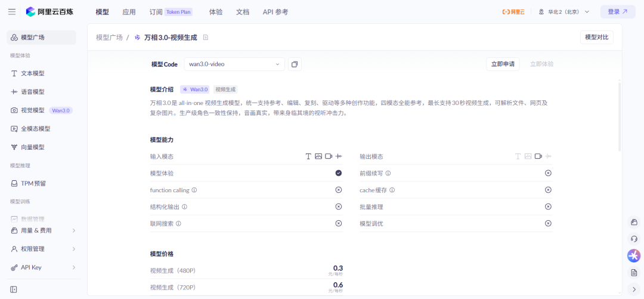Click the 阿里云百炼 logo
Screen dimensions: 644x299
click(x=49, y=12)
